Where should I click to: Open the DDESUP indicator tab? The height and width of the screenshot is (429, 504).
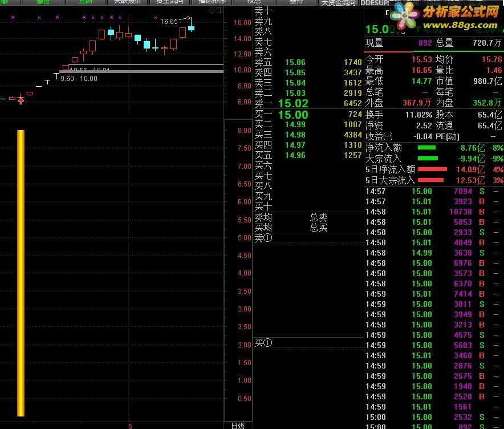(x=375, y=3)
